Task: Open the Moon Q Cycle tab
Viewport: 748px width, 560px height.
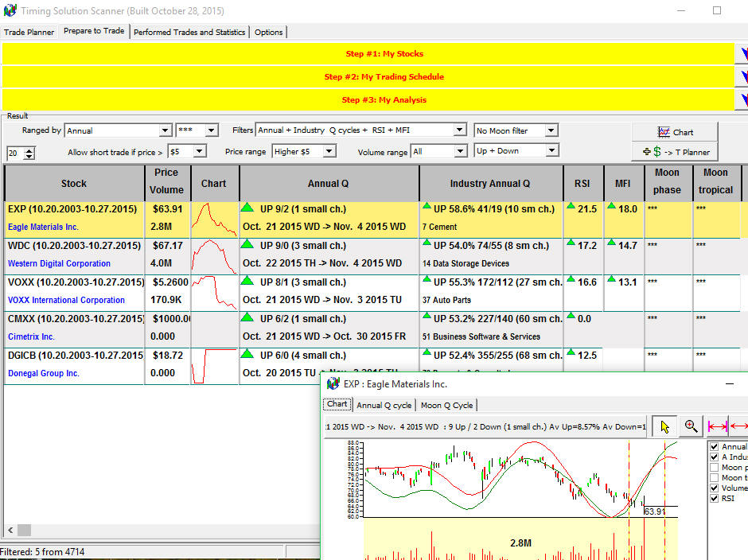Action: tap(447, 405)
